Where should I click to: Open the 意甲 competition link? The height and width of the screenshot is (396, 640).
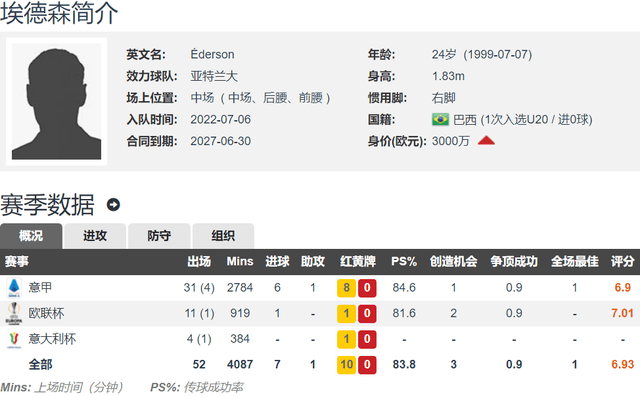click(x=40, y=287)
